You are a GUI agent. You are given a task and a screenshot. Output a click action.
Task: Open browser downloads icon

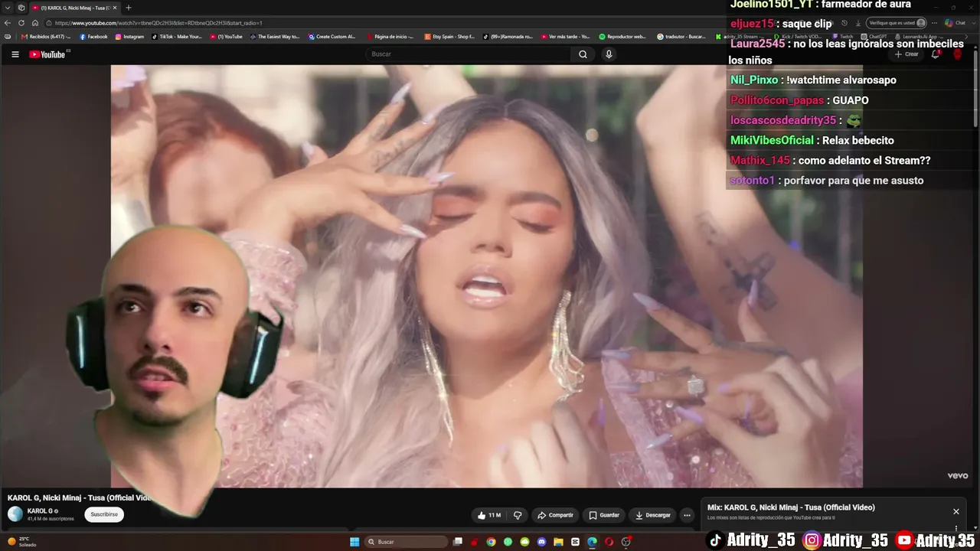pos(858,23)
